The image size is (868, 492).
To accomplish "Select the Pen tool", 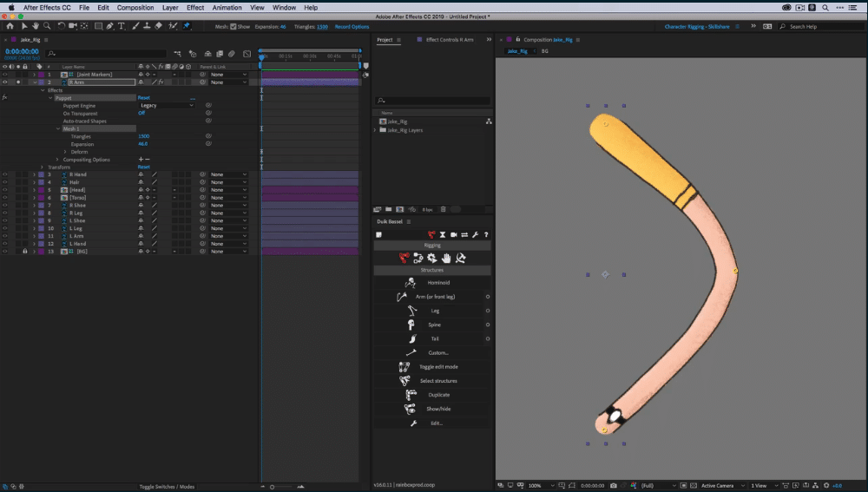I will tap(110, 26).
